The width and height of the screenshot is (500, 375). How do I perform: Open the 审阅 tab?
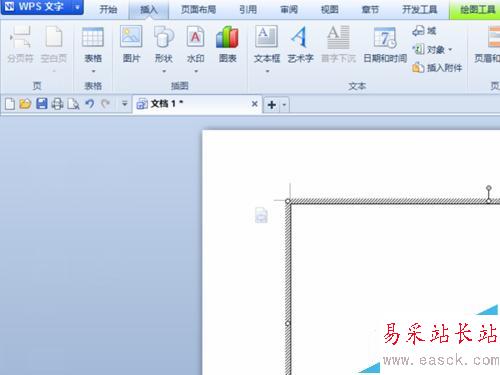point(289,9)
